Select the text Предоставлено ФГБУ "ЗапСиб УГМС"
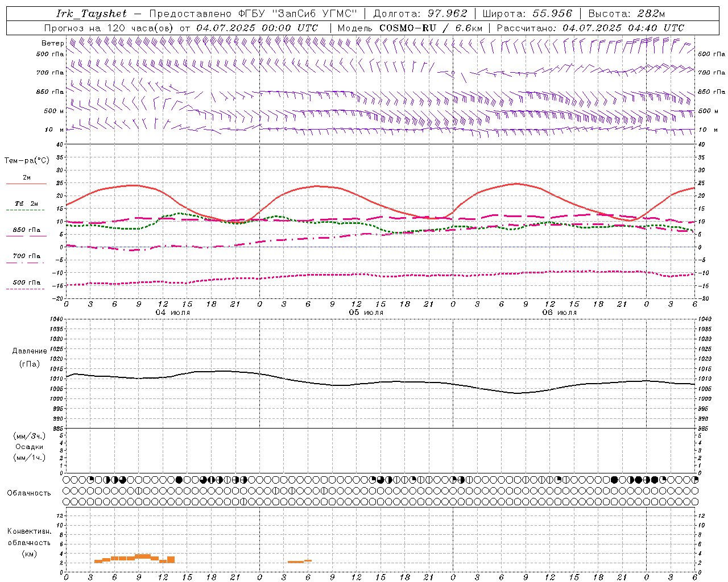 point(253,14)
